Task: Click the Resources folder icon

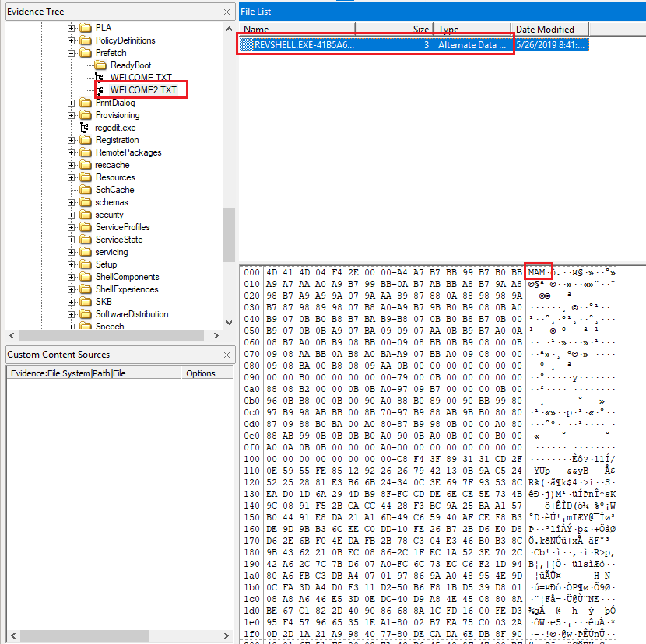Action: click(x=86, y=177)
